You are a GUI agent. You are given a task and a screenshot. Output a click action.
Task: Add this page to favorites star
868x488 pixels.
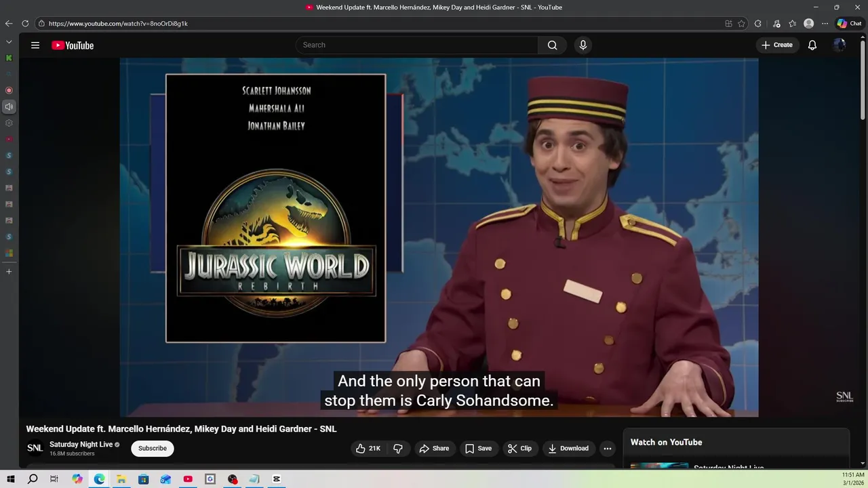click(x=742, y=23)
